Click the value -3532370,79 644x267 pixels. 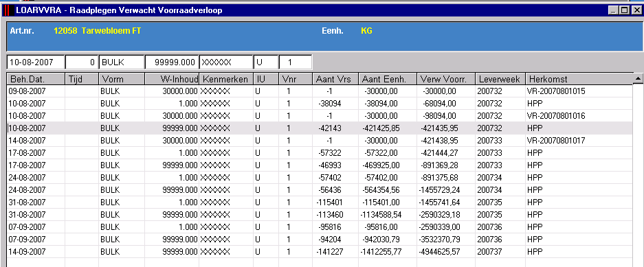point(439,239)
